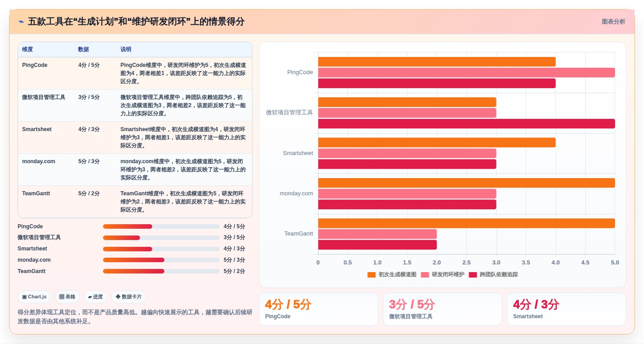Click the 维度 column header
Image resolution: width=644 pixels, height=344 pixels.
click(28, 49)
